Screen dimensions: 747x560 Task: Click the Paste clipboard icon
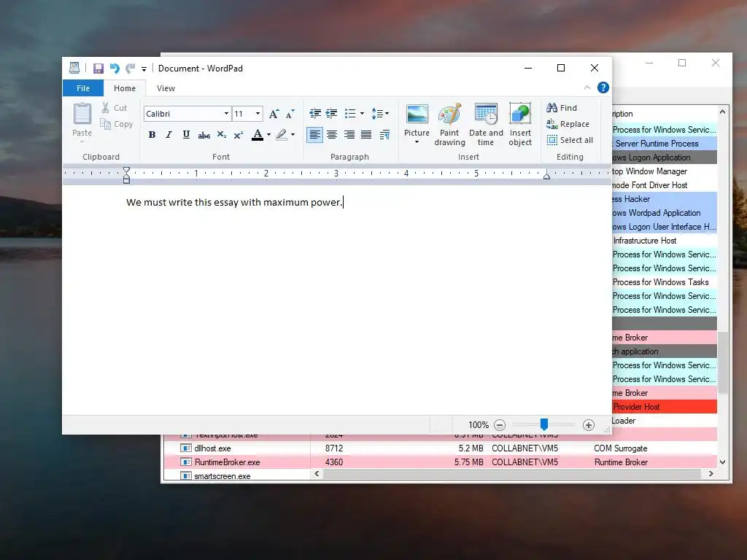coord(82,114)
